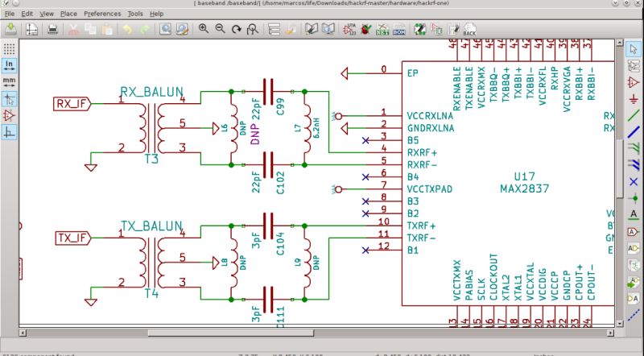644x356 pixels.
Task: Open the Preferences menu
Action: [102, 14]
